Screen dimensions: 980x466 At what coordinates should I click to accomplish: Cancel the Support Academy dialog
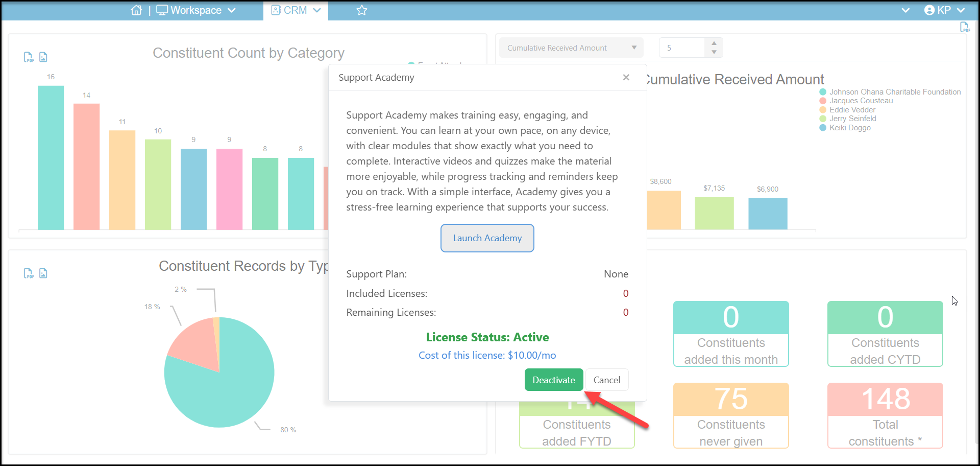coord(607,380)
